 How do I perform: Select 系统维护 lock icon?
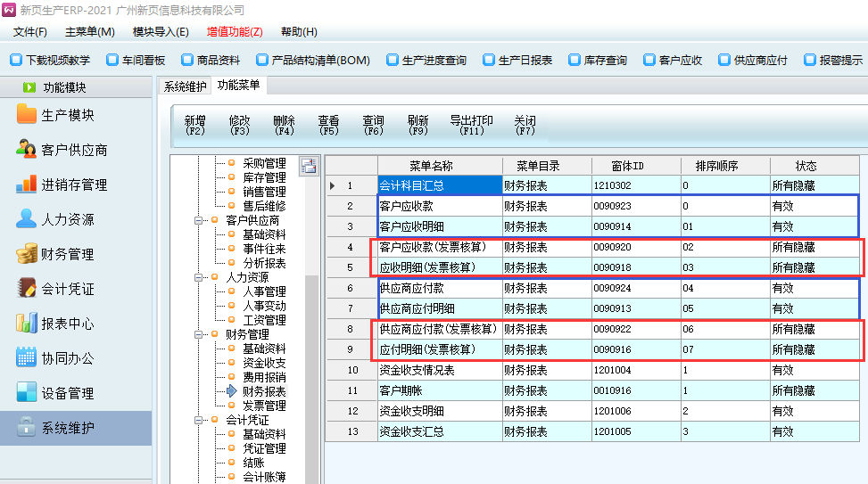(x=26, y=428)
